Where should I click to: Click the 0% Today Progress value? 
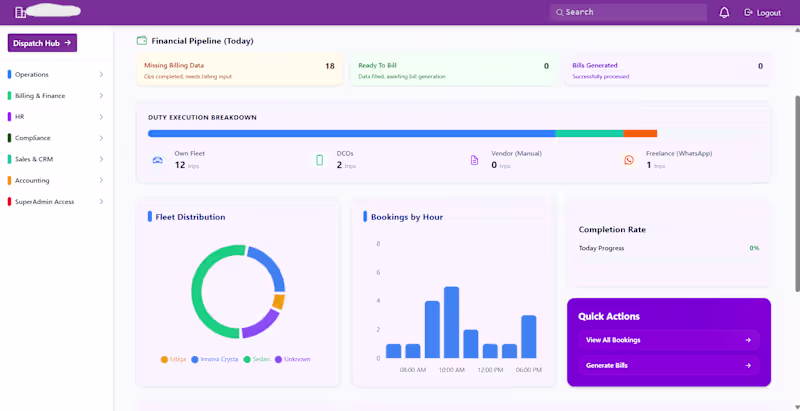coord(754,248)
